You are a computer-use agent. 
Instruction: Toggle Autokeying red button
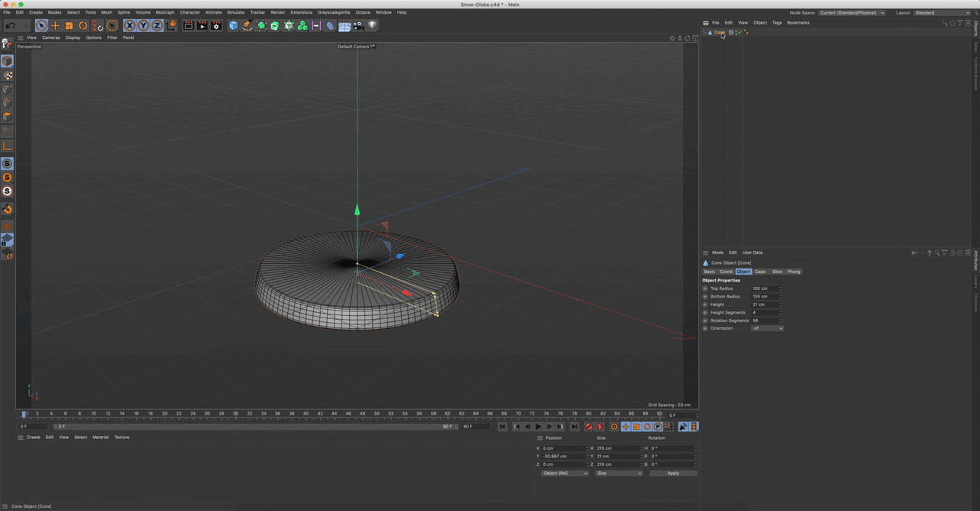[x=599, y=427]
